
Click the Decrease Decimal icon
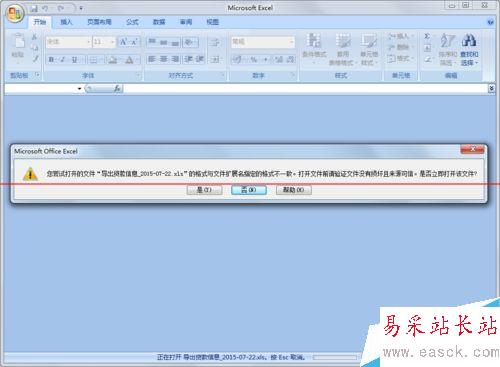[290, 60]
